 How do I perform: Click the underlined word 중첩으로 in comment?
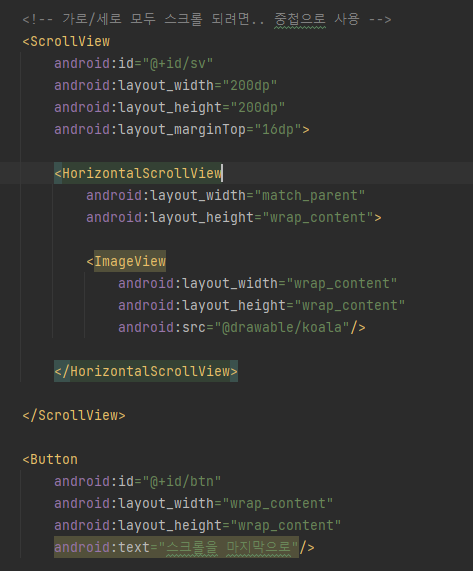[300, 19]
